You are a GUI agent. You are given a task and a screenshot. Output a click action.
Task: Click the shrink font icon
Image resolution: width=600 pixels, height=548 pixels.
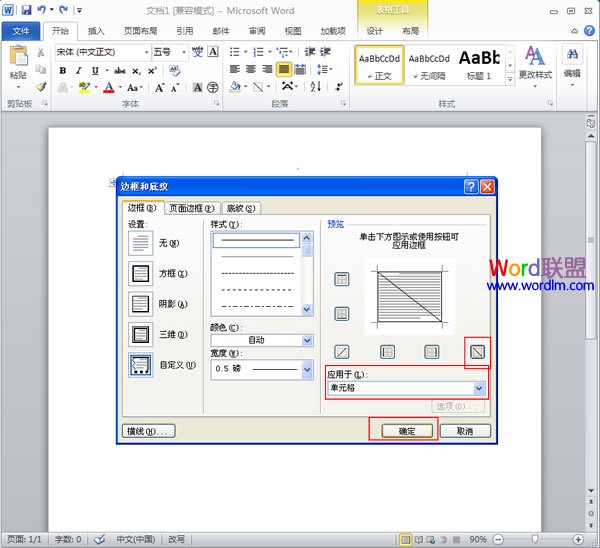[175, 88]
